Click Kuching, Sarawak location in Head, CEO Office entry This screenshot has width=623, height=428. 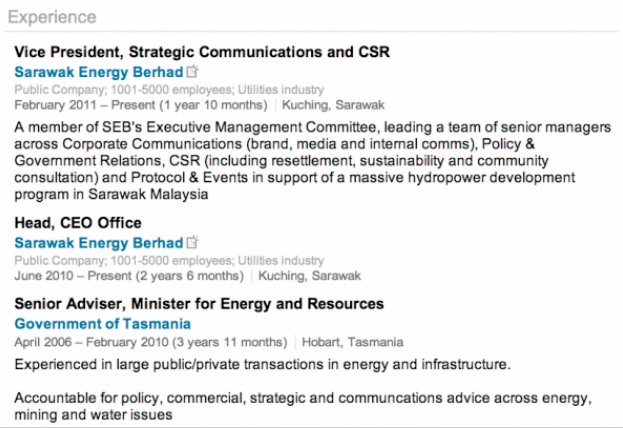(310, 276)
